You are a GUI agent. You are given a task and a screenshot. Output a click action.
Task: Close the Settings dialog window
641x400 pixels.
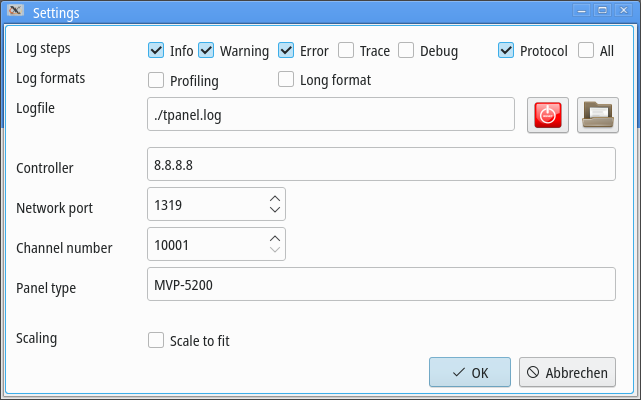click(x=624, y=10)
